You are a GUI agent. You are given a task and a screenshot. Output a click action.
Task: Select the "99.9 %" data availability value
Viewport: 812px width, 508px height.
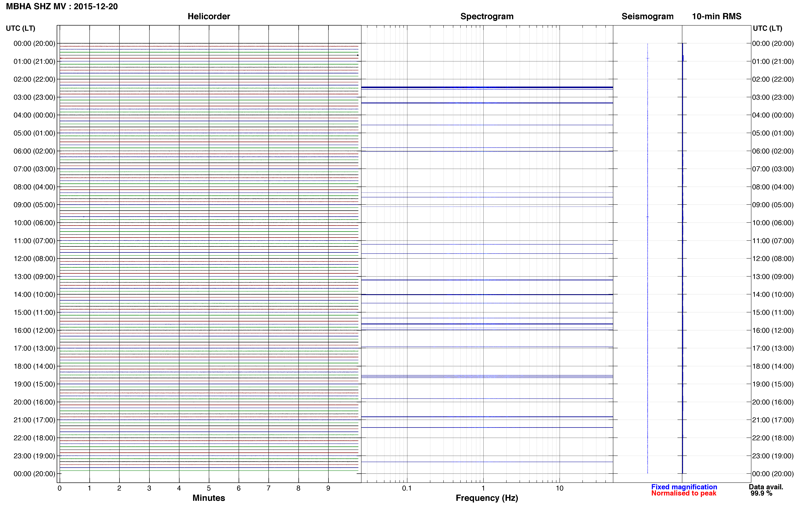pos(761,493)
